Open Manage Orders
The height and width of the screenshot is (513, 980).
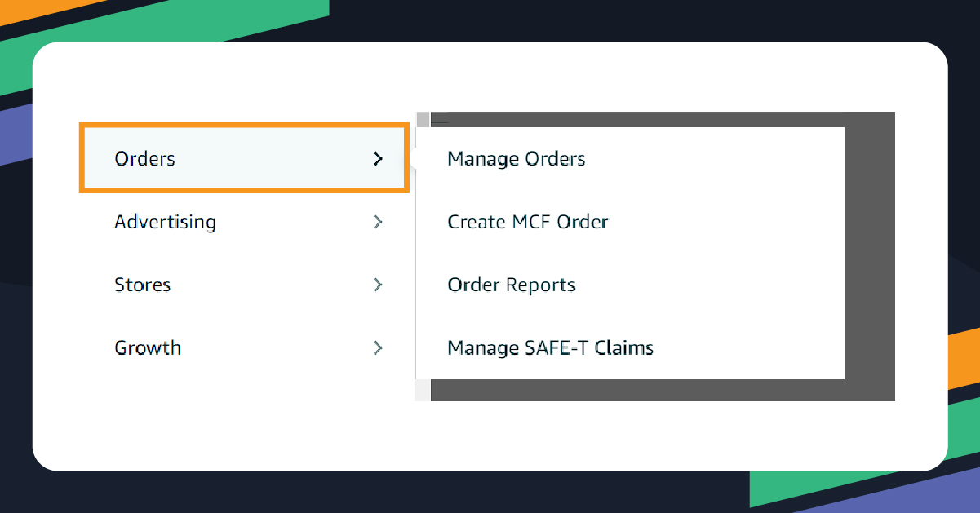516,158
